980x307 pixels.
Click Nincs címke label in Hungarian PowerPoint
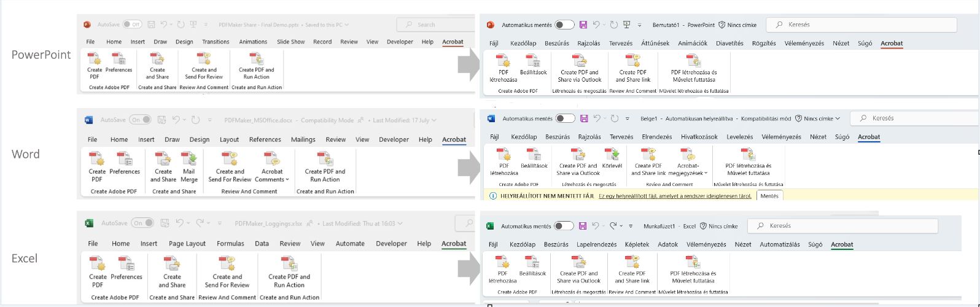(742, 25)
